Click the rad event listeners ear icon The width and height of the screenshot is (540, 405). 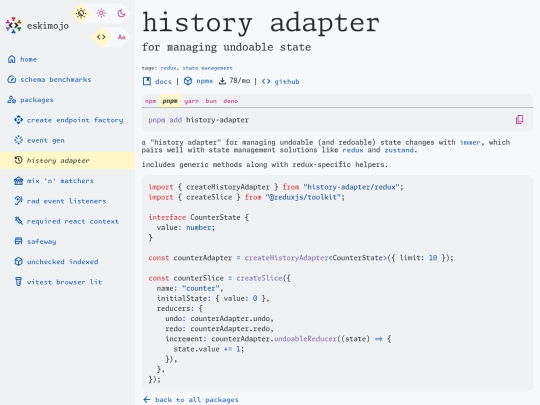18,201
